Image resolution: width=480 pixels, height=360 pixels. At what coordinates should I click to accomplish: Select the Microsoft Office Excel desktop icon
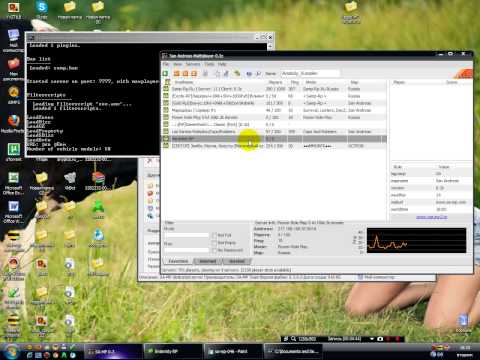[13, 183]
